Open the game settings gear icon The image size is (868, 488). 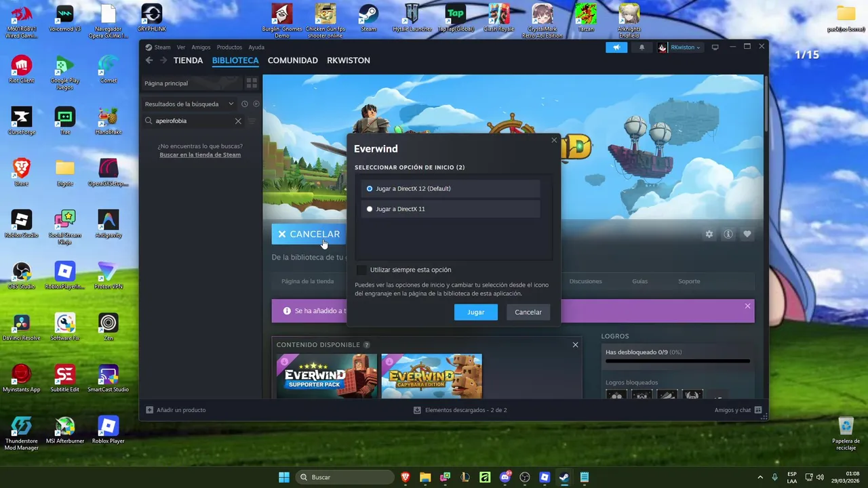point(709,234)
